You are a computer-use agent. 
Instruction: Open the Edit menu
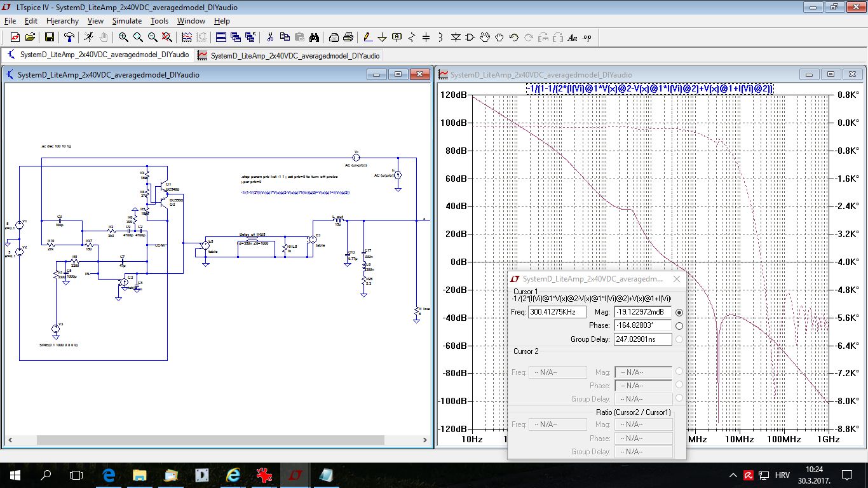[31, 21]
